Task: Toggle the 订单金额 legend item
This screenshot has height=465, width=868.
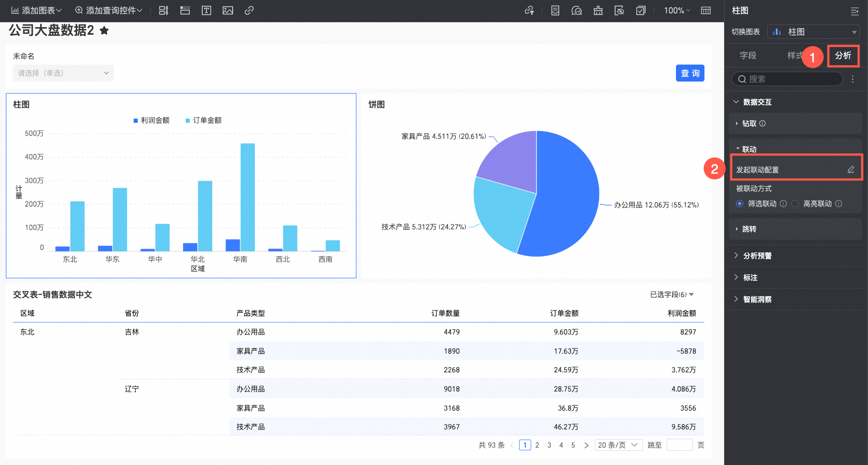Action: click(x=204, y=120)
